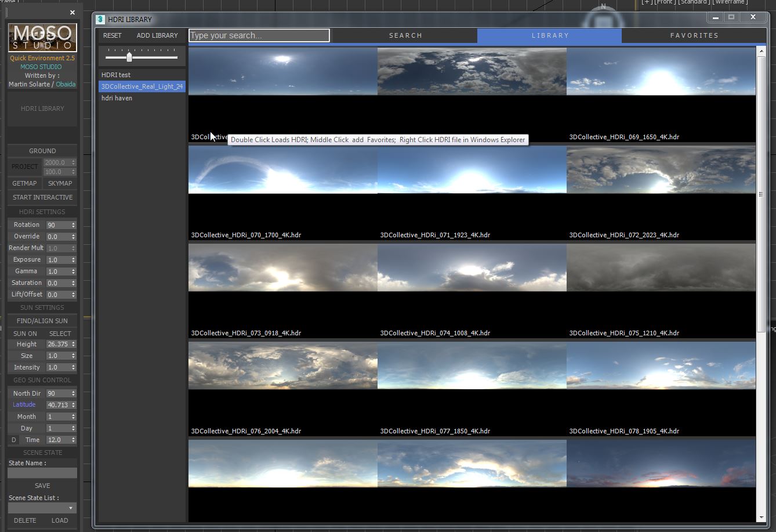Click the sun Height spinner arrows
This screenshot has width=776, height=532.
coord(73,344)
